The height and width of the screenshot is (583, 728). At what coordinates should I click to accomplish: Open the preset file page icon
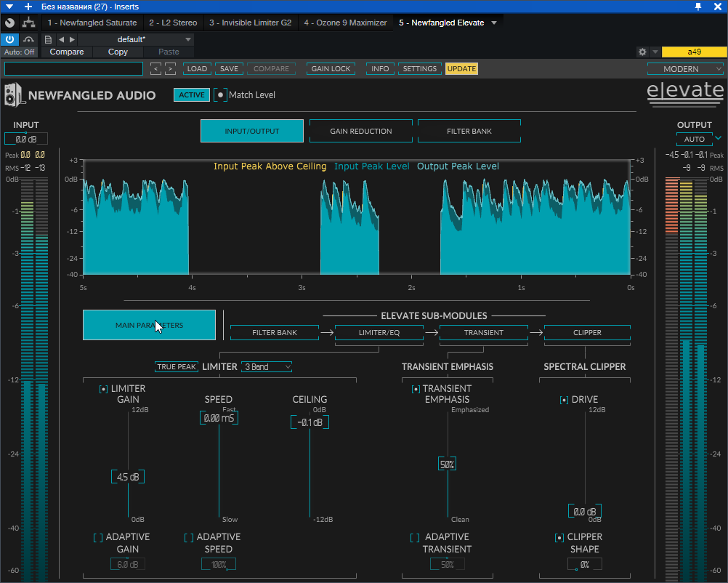(x=48, y=39)
